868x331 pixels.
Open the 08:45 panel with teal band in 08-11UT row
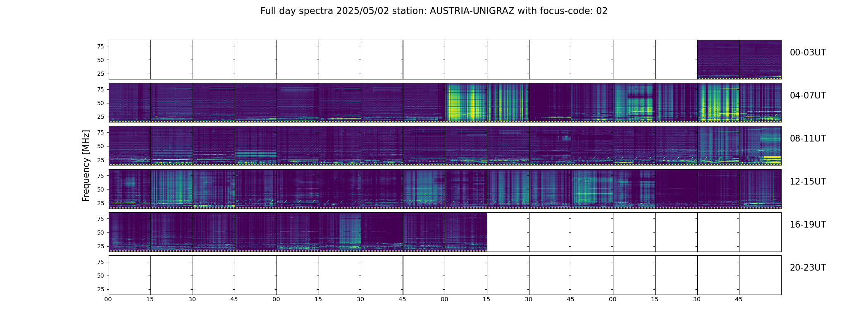coord(256,146)
